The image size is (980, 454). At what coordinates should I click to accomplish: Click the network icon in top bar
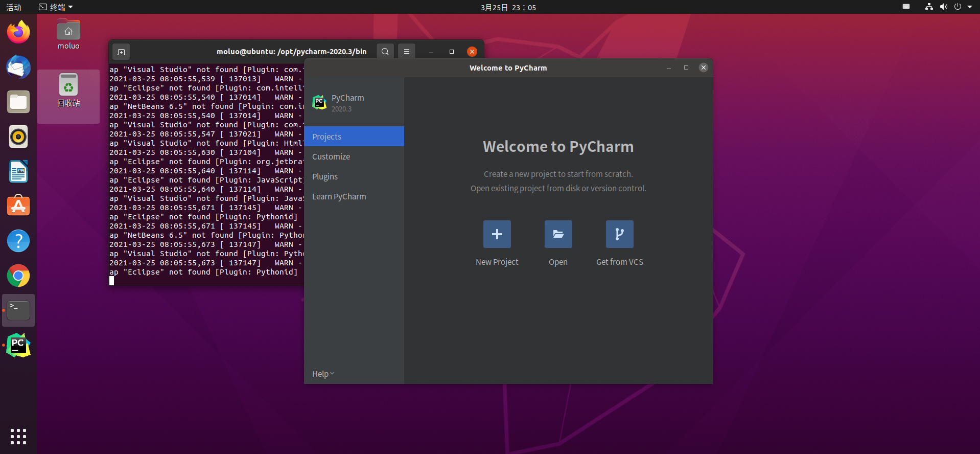929,7
